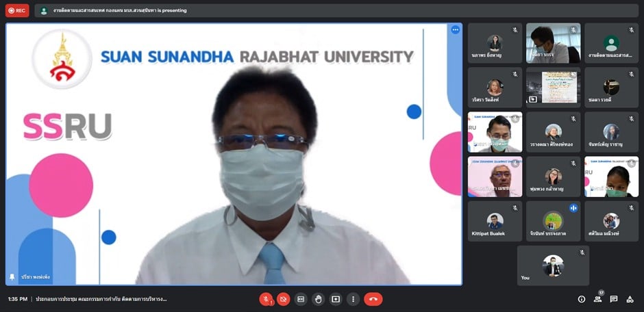The image size is (644, 312).
Task: Click the main presentation video of SSRU
Action: pos(233,154)
